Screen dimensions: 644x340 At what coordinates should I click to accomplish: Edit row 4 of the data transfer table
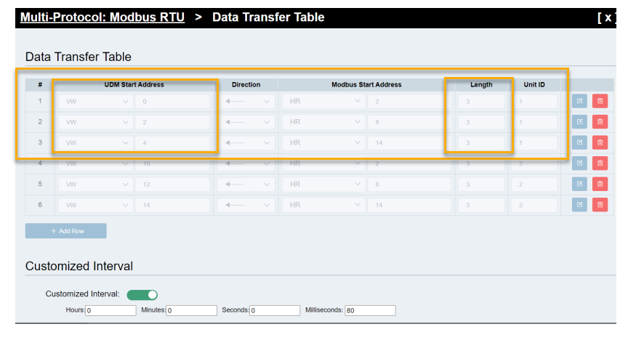(x=579, y=163)
